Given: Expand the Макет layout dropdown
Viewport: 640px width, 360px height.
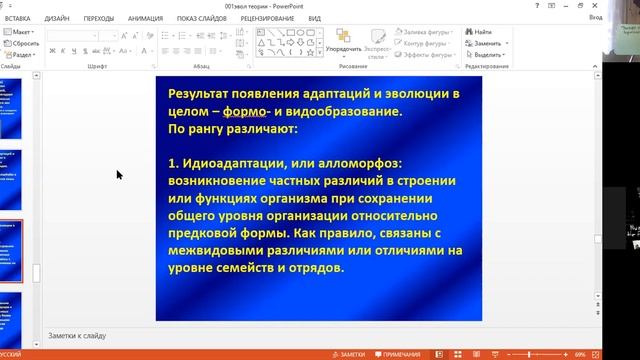Looking at the screenshot, I should tap(19, 32).
